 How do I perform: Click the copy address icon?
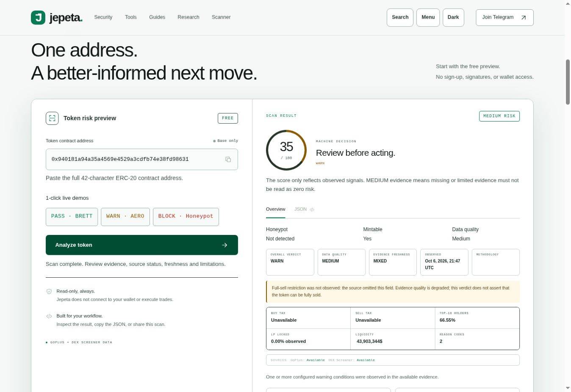228,159
